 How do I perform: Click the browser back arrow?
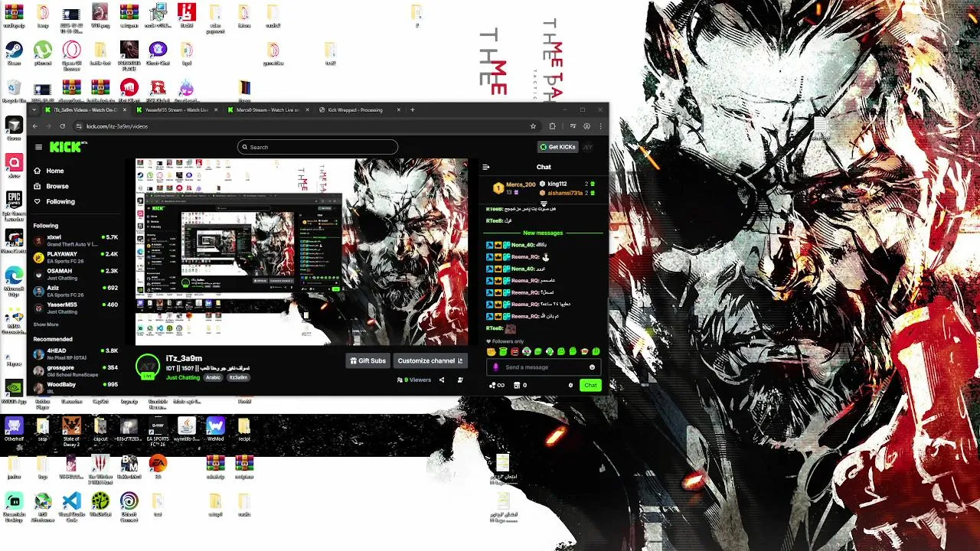click(34, 126)
